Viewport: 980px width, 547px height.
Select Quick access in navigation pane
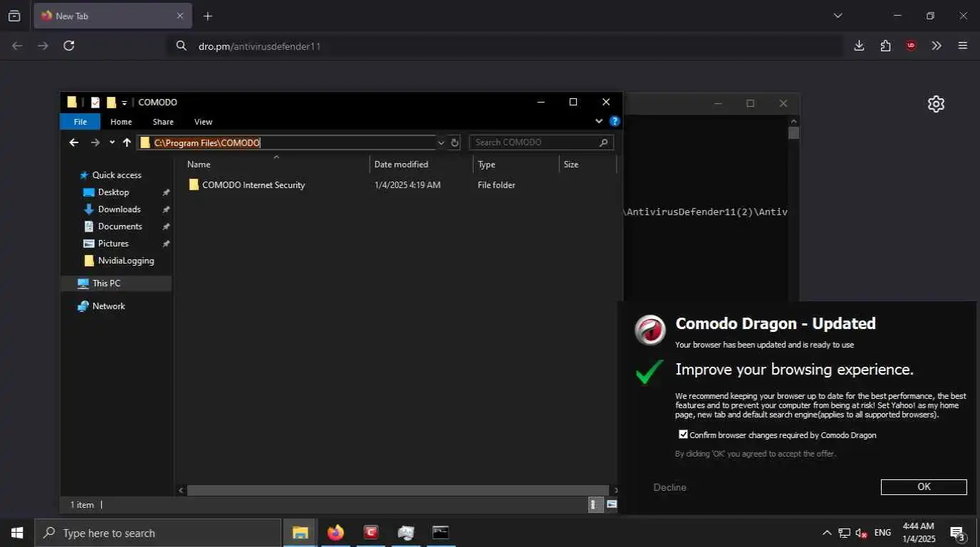117,175
